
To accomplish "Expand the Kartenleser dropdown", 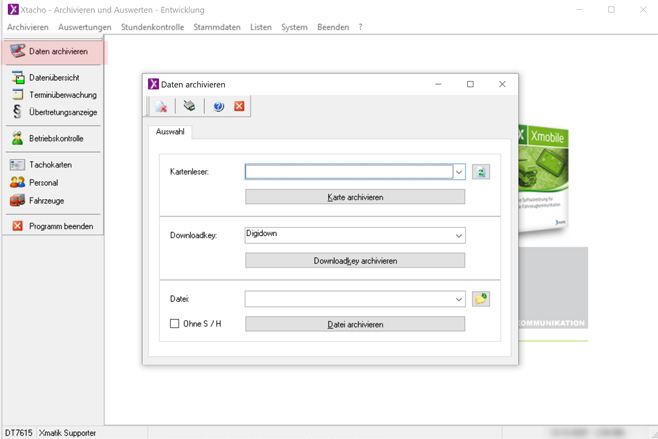I will 459,172.
